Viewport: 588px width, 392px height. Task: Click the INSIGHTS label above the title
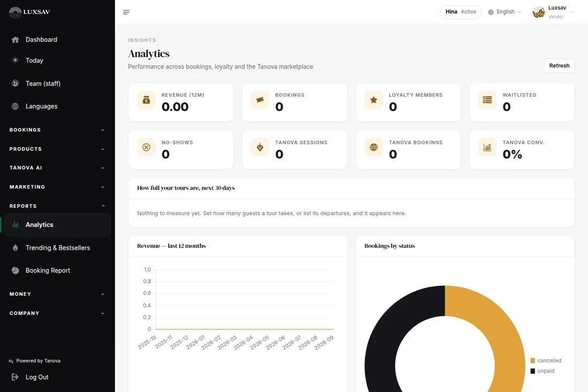tap(142, 40)
